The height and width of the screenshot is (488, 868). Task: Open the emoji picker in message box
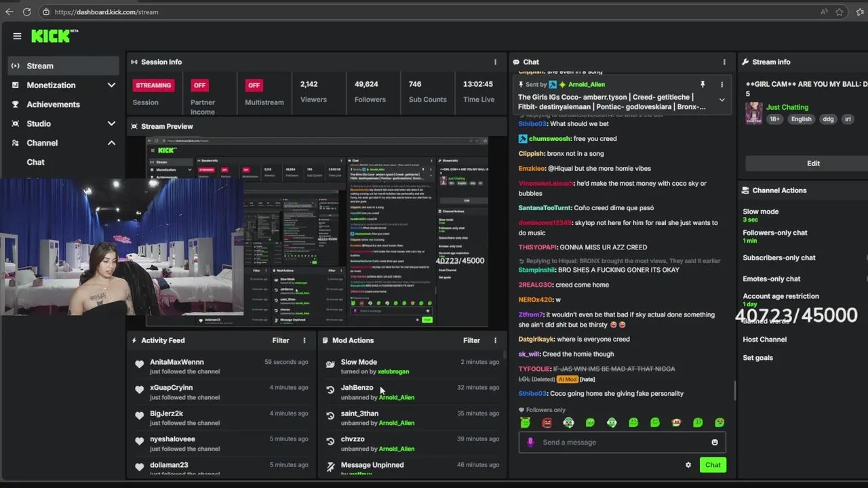point(715,442)
